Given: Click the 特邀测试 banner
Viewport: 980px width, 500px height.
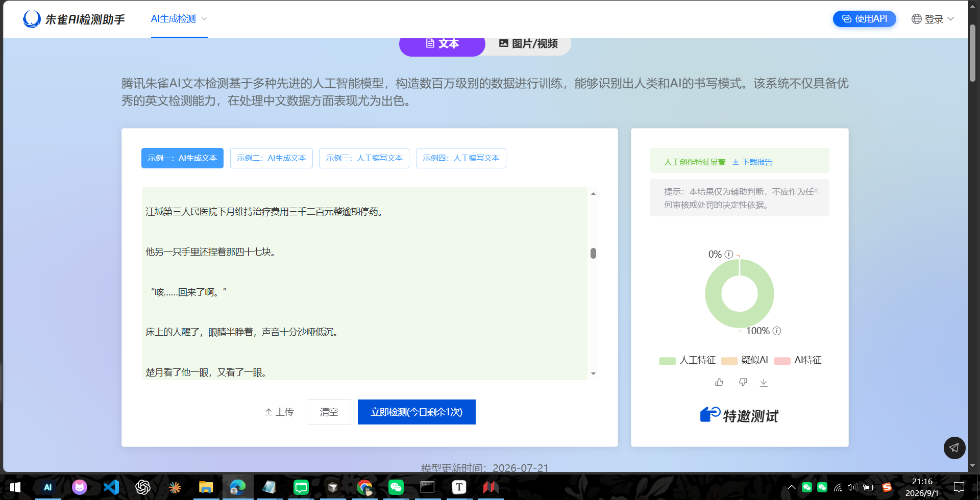Looking at the screenshot, I should [x=739, y=415].
